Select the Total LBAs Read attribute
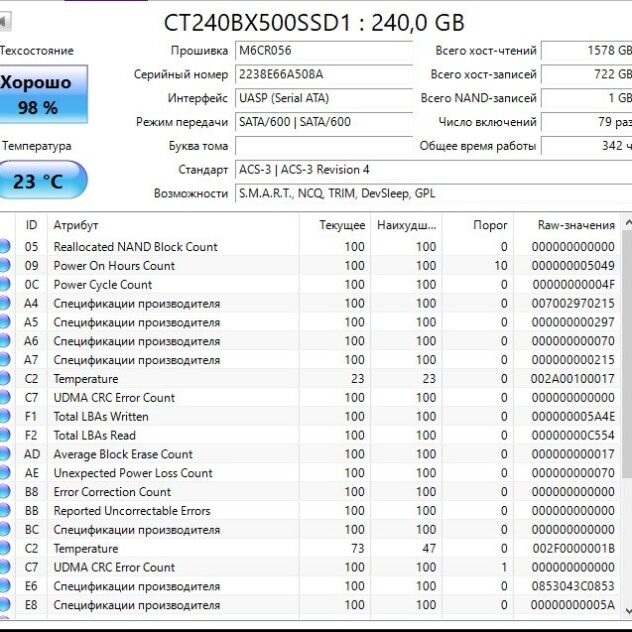Screen dimensions: 632x632 click(x=94, y=435)
